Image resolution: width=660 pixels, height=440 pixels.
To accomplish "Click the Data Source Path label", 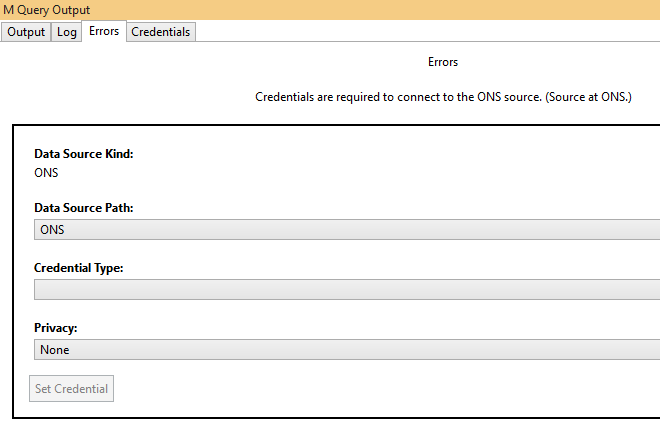I will coord(83,208).
